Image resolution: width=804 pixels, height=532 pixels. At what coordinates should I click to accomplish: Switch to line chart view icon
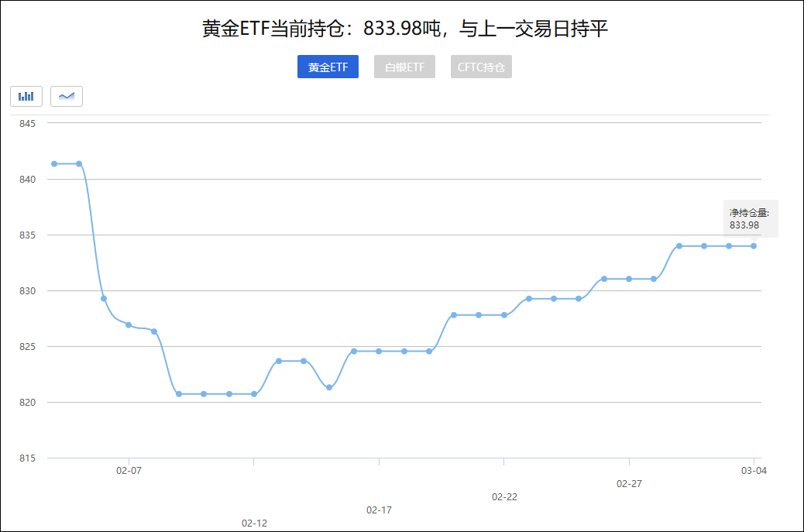(x=67, y=96)
